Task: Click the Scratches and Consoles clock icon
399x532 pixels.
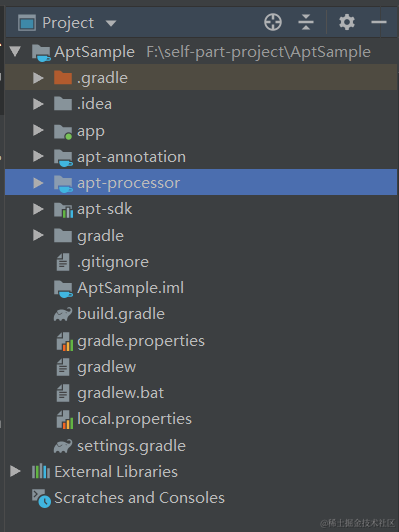Action: click(41, 498)
